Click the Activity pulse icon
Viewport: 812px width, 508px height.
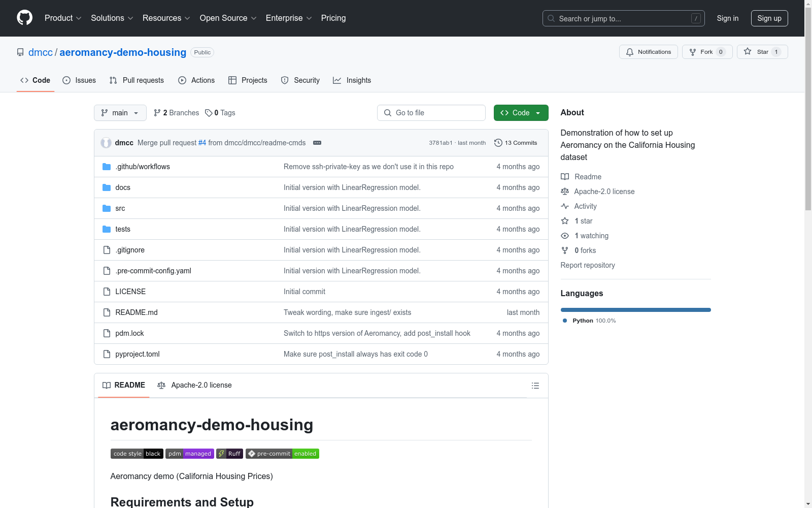(x=565, y=206)
